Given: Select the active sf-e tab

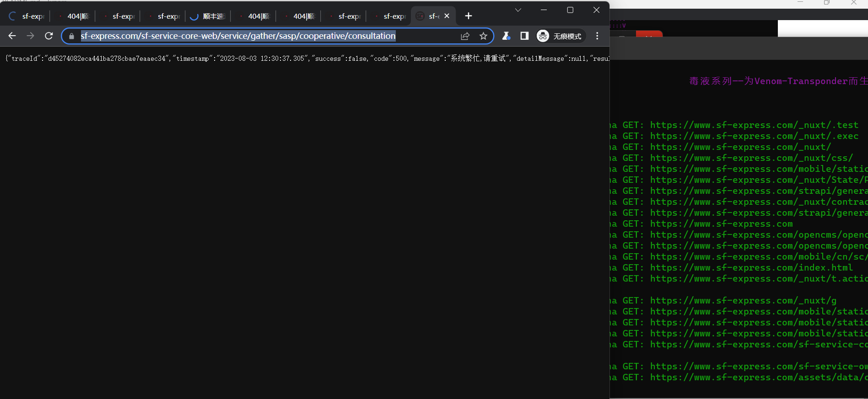Looking at the screenshot, I should [x=428, y=16].
